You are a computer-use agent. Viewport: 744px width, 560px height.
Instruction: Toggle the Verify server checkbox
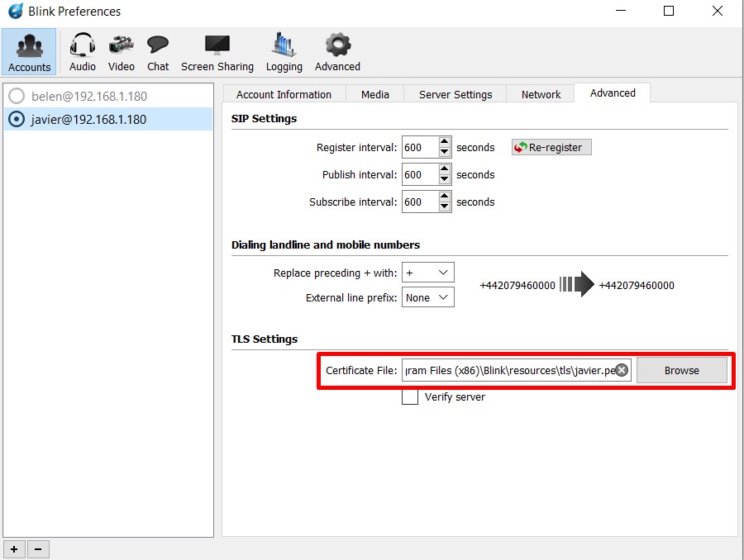[x=410, y=397]
